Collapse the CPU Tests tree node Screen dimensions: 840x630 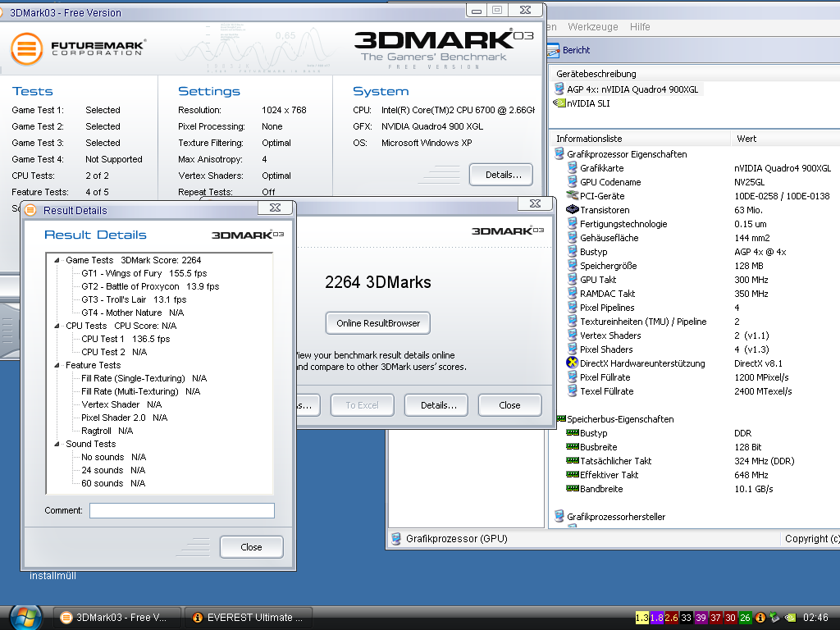[57, 326]
